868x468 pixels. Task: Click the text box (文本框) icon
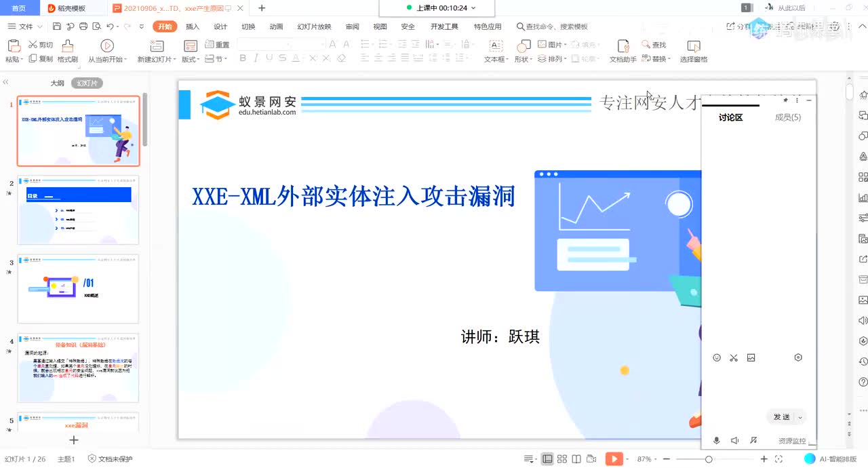point(496,45)
